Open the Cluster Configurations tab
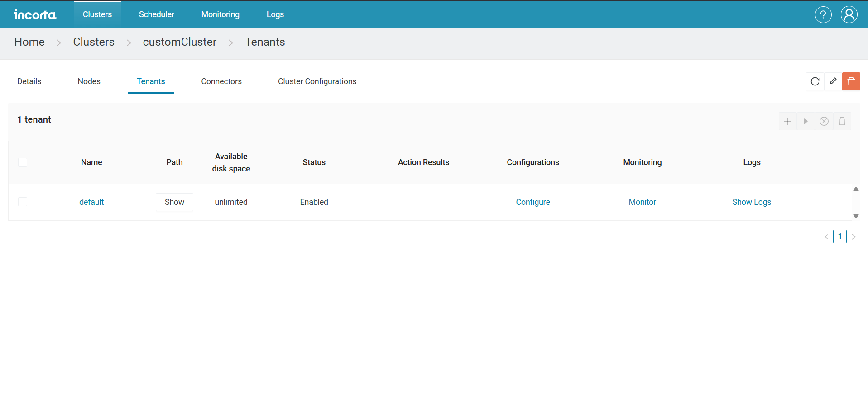This screenshot has width=868, height=413. click(317, 81)
